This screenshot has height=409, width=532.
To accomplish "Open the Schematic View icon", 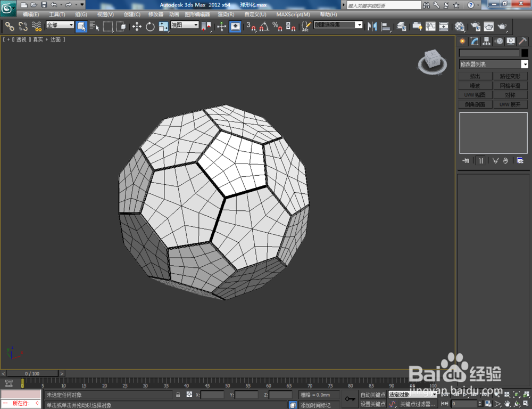I will (444, 26).
